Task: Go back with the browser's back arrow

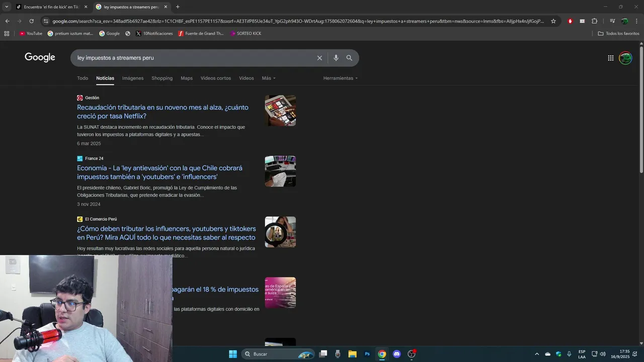Action: click(x=7, y=21)
